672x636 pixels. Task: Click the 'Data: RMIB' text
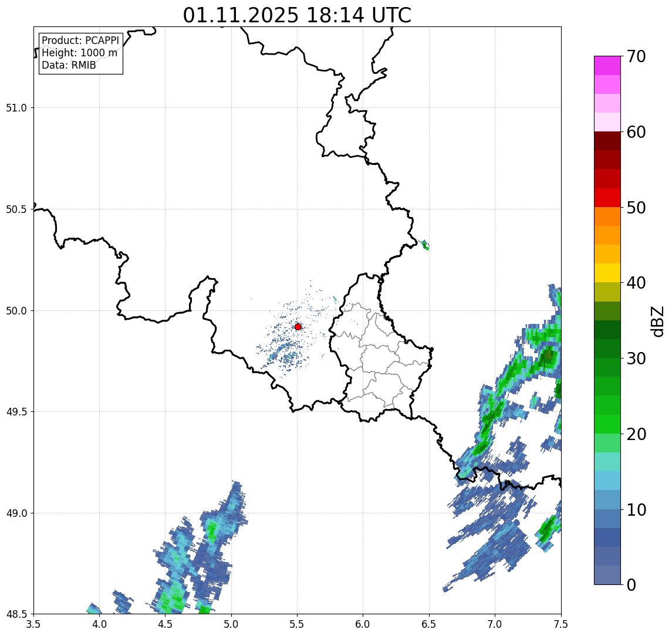tap(69, 65)
